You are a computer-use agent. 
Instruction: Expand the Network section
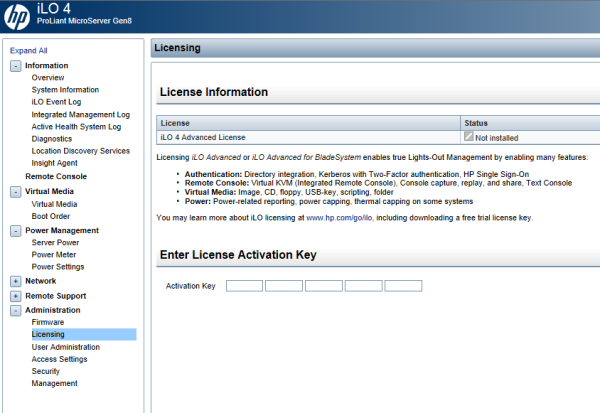click(15, 281)
